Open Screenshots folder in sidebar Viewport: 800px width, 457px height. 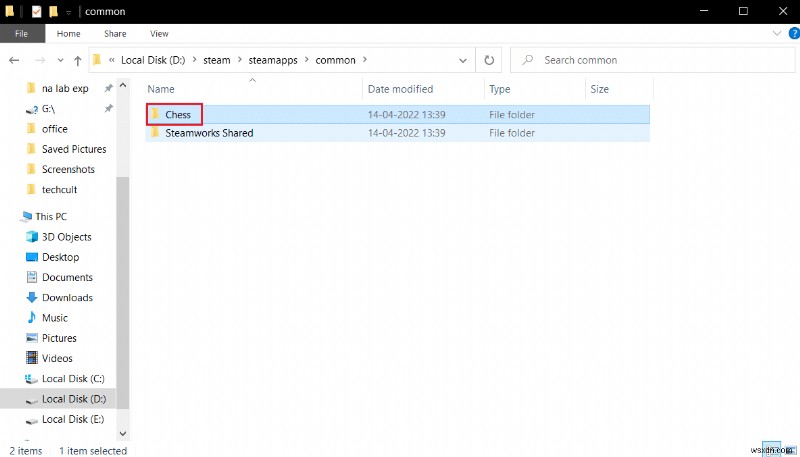pos(68,169)
